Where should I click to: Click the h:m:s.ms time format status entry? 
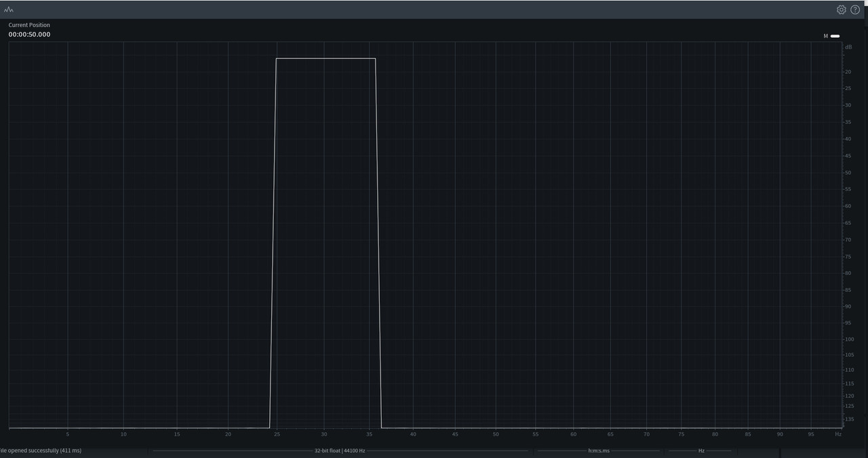tap(599, 451)
